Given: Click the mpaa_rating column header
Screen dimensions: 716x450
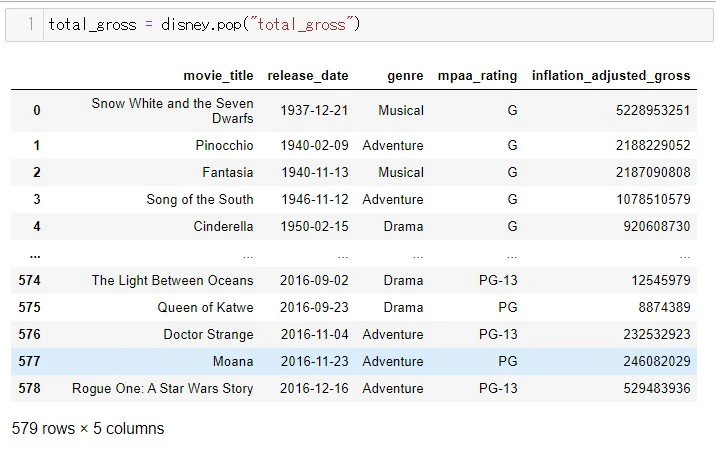Looking at the screenshot, I should [x=477, y=75].
